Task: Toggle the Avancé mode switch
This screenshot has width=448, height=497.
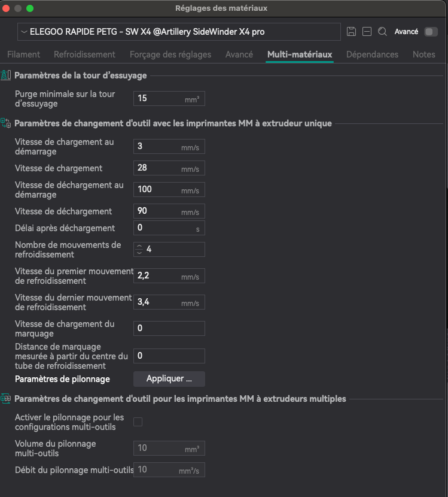Action: [431, 32]
